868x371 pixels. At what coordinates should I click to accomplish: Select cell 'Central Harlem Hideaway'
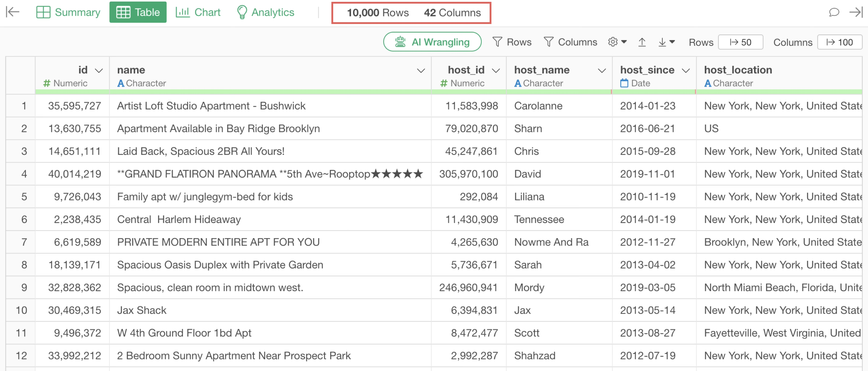270,219
